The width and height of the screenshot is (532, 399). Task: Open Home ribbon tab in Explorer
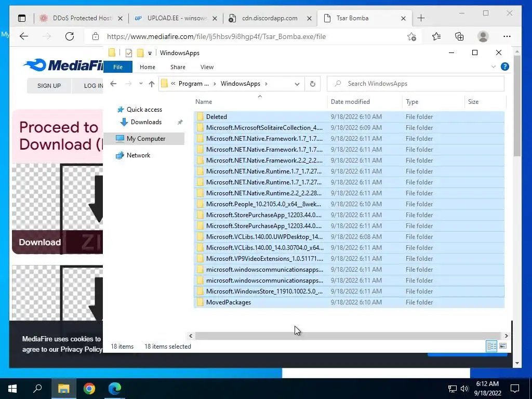[147, 67]
